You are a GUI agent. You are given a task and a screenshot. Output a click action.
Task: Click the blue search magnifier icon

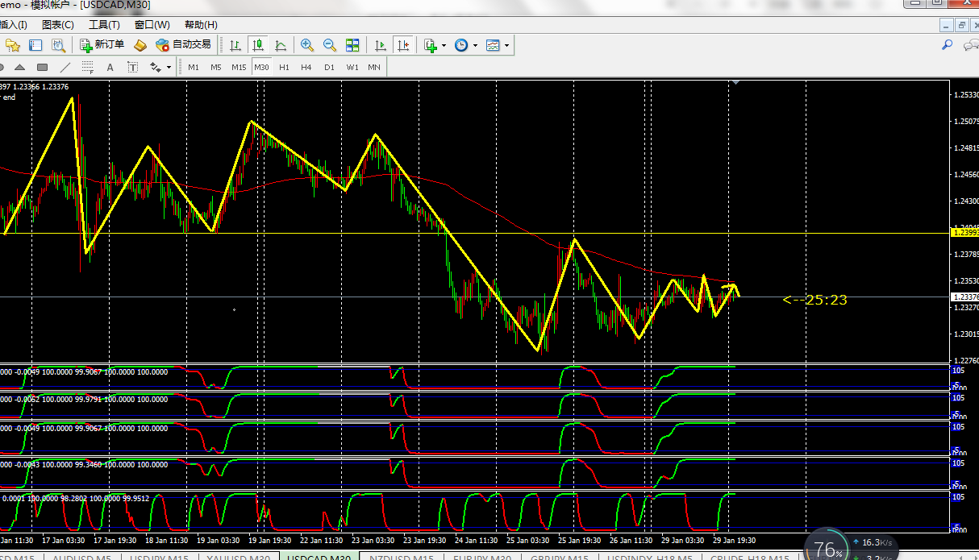[x=948, y=45]
